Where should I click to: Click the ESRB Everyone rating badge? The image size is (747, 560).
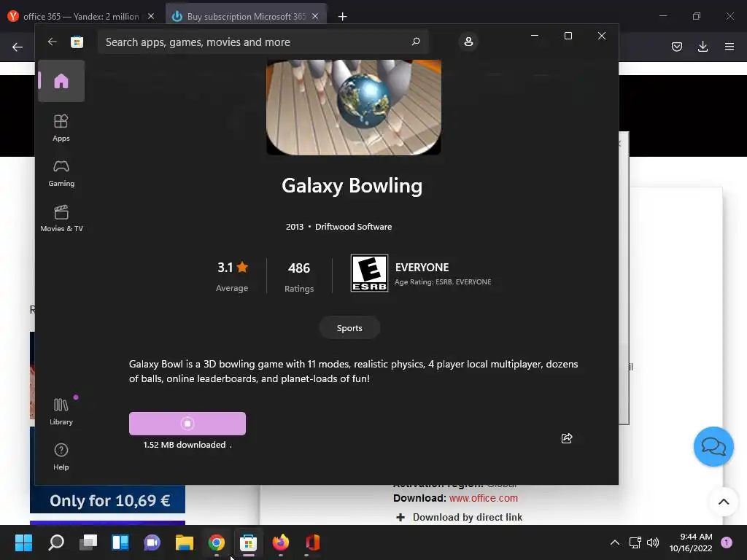(x=369, y=273)
